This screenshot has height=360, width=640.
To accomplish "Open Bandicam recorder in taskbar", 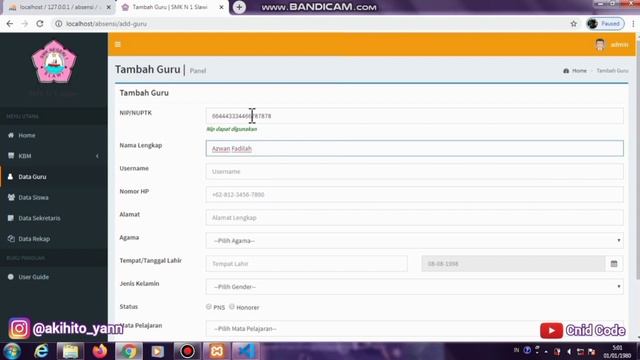I will tap(187, 351).
